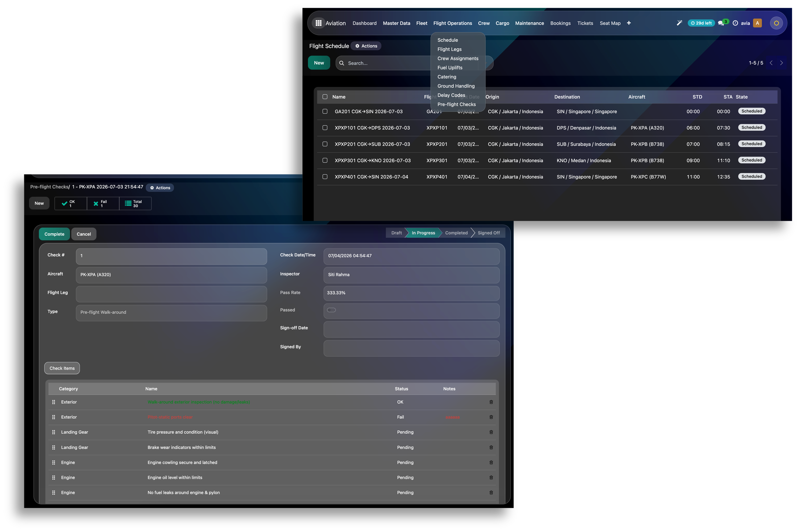800x532 pixels.
Task: Open the apps grid icon beside Aviation
Action: point(318,23)
